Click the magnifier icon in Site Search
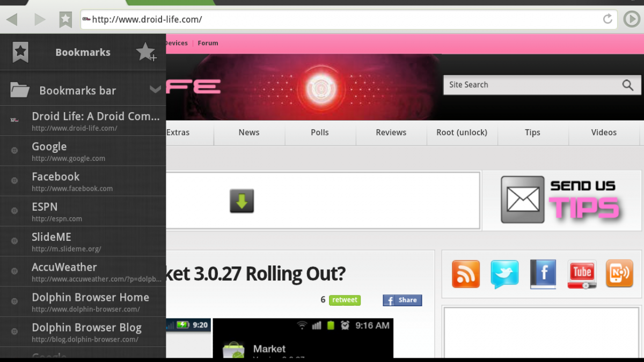 pos(627,85)
